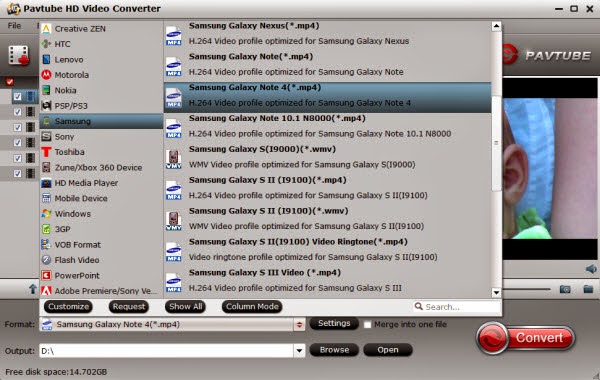Uncheck the first video file checkbox

(18, 96)
